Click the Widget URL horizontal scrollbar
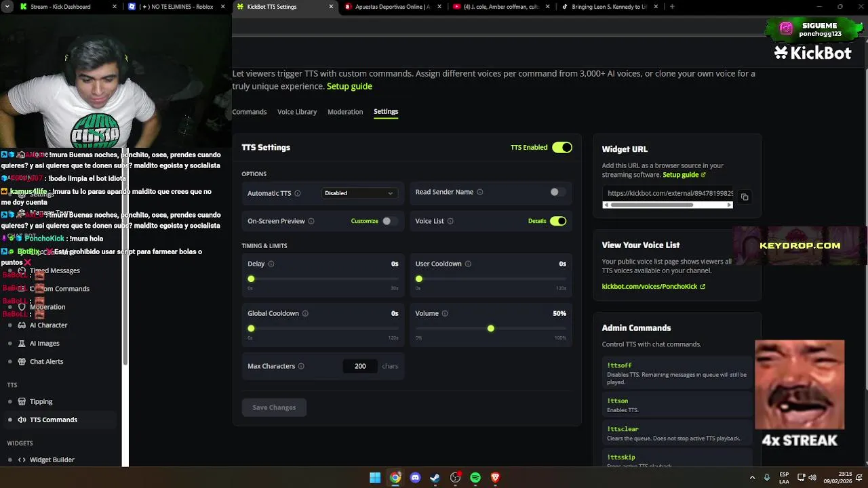868x488 pixels. coord(667,205)
